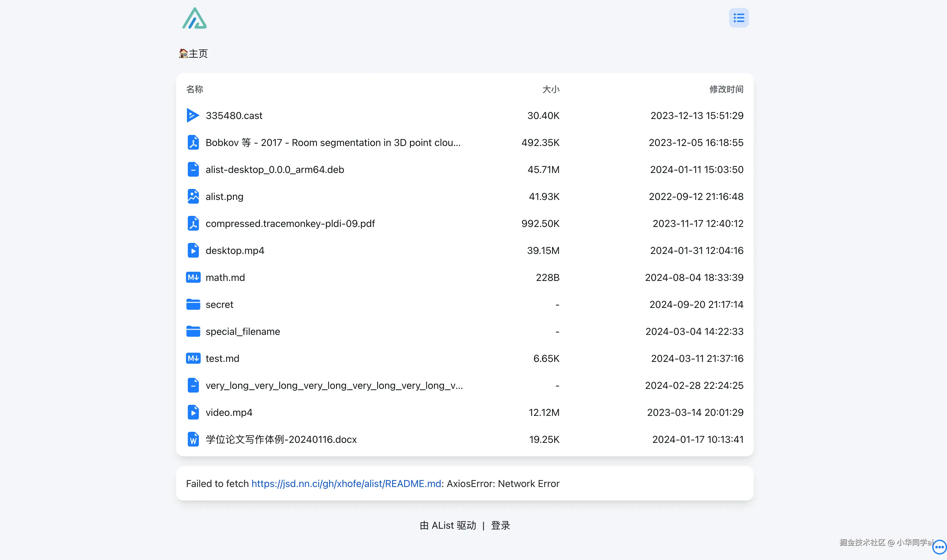947x560 pixels.
Task: Click the 登录 login link
Action: coord(500,525)
